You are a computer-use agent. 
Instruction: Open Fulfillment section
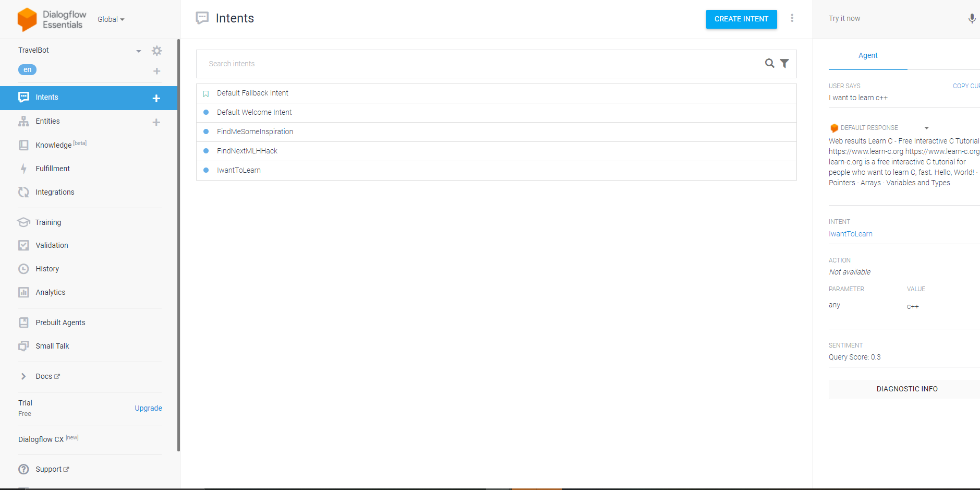coord(53,169)
